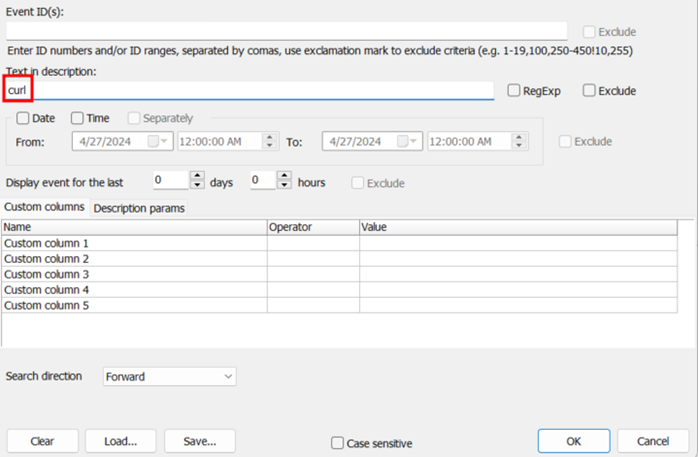Click the Clear button
Screen dimensions: 698x457
(x=42, y=441)
